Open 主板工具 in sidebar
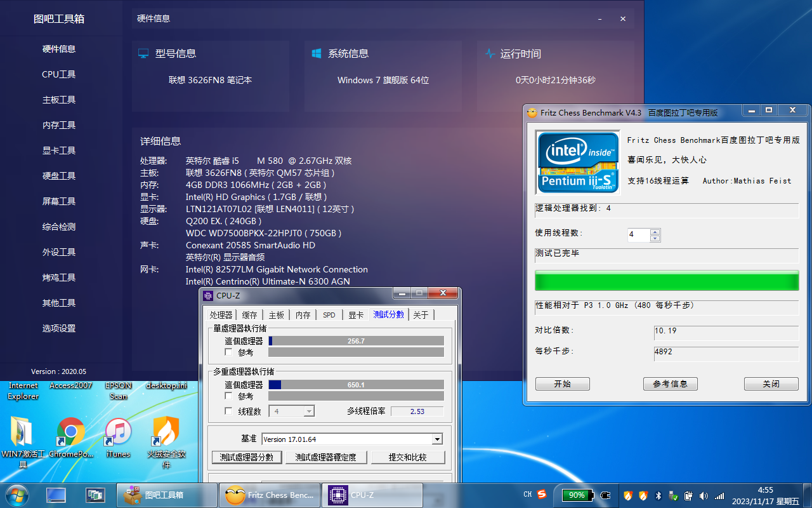Viewport: 812px width, 508px height. click(59, 100)
